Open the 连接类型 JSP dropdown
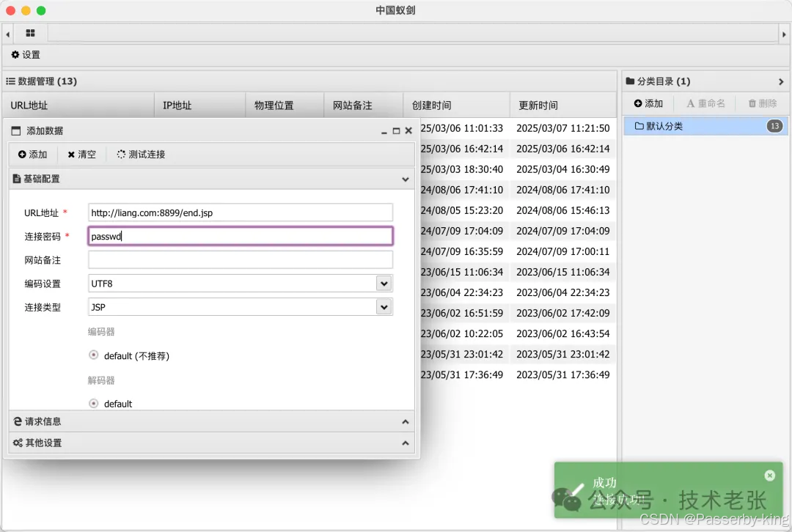This screenshot has width=792, height=532. pyautogui.click(x=384, y=307)
